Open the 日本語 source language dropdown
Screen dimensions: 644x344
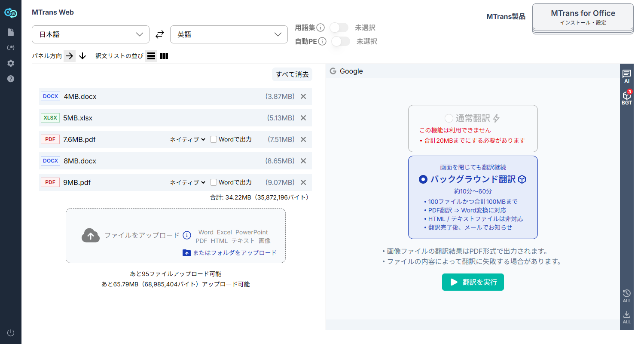(x=91, y=34)
